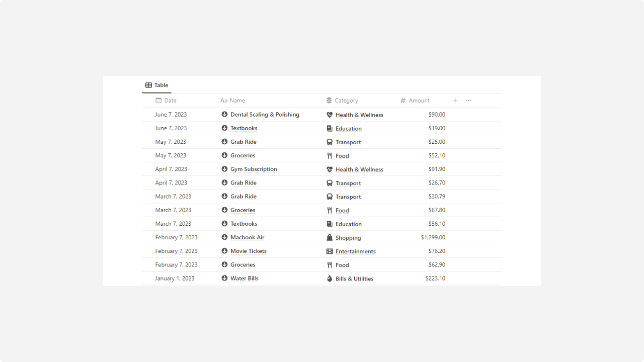Click the Education book icon on the March row

pos(330,224)
